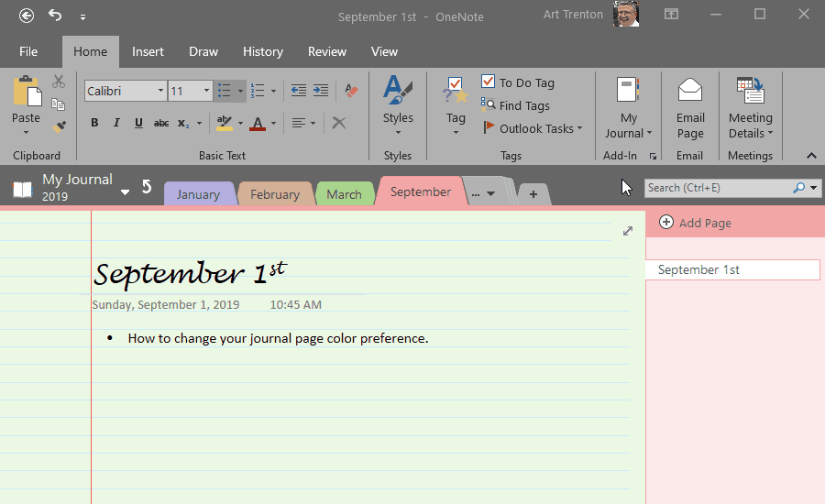
Task: Select the September 1st page entry
Action: tap(732, 270)
